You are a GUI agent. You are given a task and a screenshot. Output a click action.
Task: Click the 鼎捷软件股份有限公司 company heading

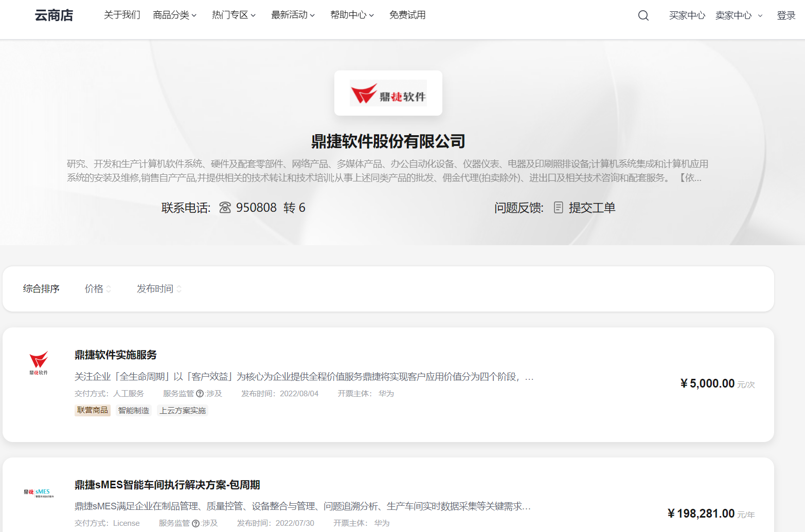[x=388, y=141]
